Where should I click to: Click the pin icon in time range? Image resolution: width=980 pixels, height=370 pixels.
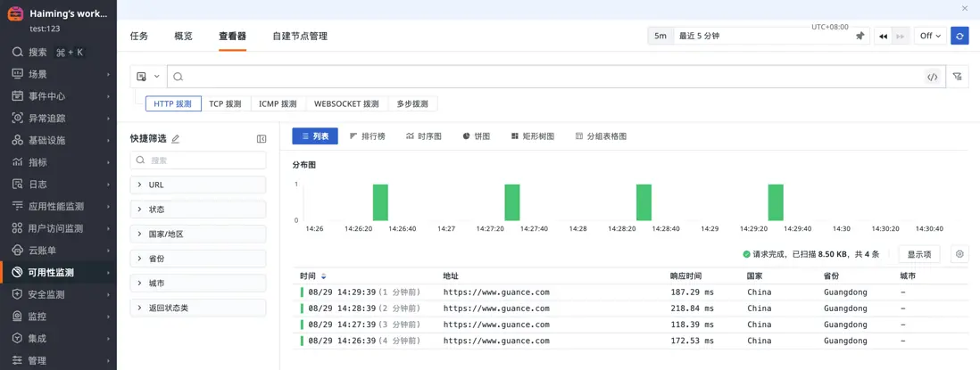pos(860,36)
